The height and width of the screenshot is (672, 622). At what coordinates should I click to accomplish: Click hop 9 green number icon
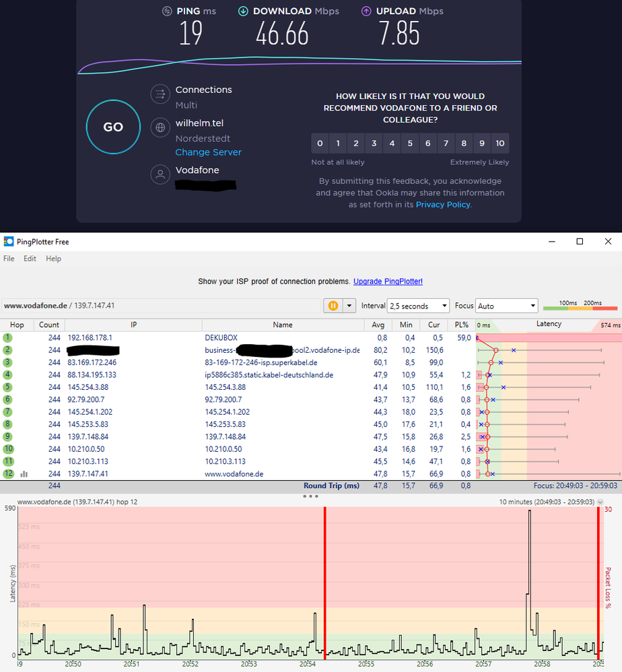pos(7,437)
